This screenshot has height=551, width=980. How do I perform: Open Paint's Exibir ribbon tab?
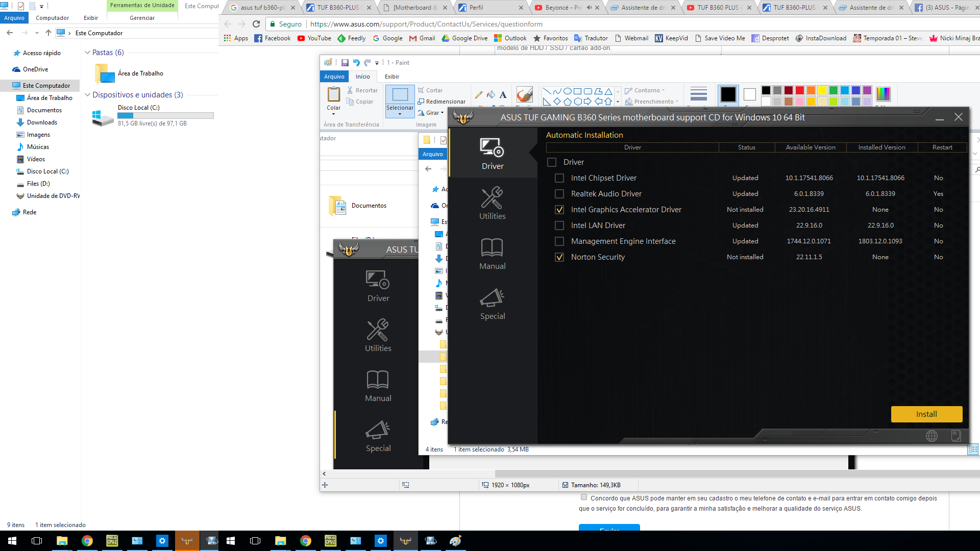392,77
